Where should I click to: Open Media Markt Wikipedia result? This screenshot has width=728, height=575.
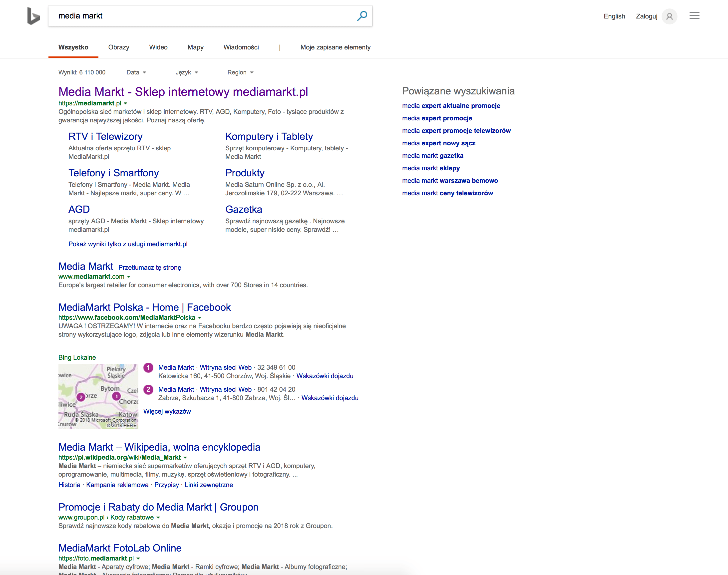point(159,447)
